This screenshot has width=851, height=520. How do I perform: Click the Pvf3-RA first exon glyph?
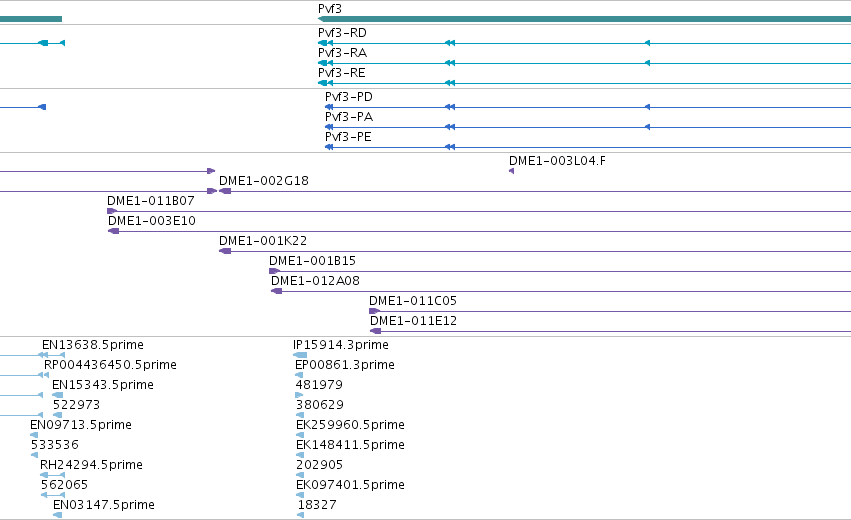click(322, 63)
